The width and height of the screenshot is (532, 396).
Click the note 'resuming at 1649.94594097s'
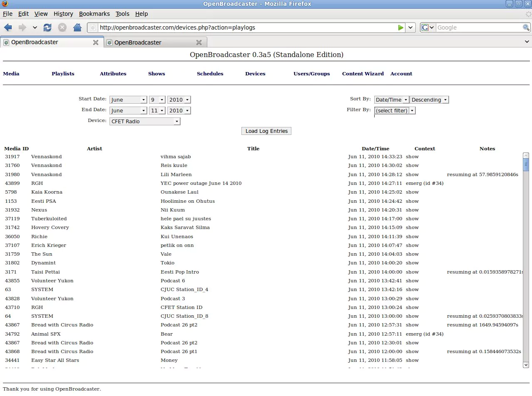point(482,325)
